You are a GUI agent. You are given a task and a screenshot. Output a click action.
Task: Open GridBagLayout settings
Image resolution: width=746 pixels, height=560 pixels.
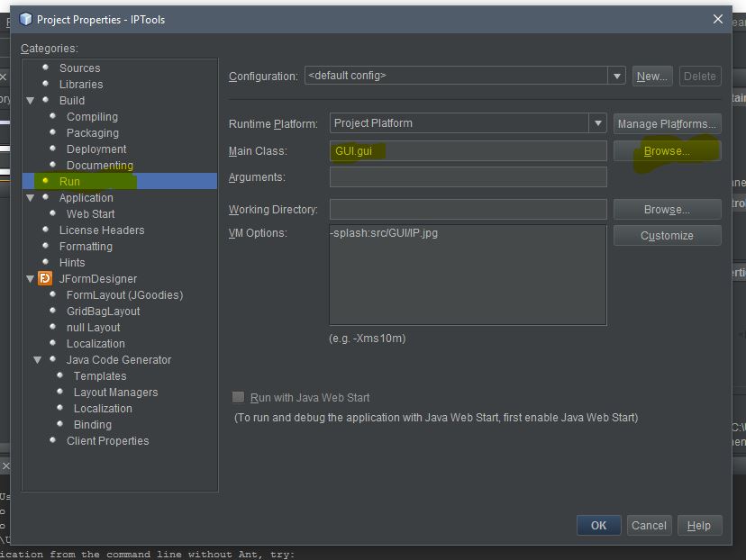point(104,311)
